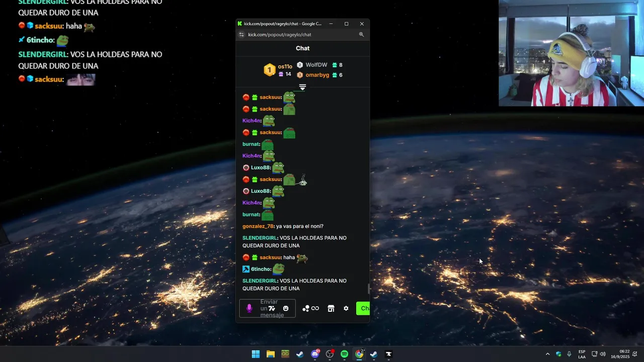644x362 pixels.
Task: Open the notifications bell icon
Action: pyautogui.click(x=635, y=354)
